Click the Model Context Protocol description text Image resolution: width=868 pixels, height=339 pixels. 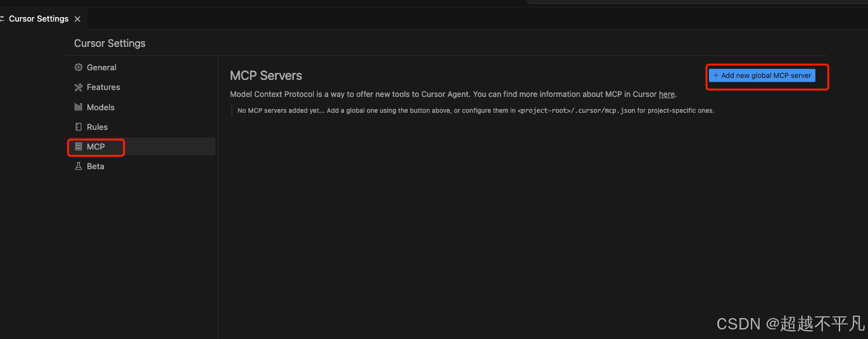click(x=454, y=94)
